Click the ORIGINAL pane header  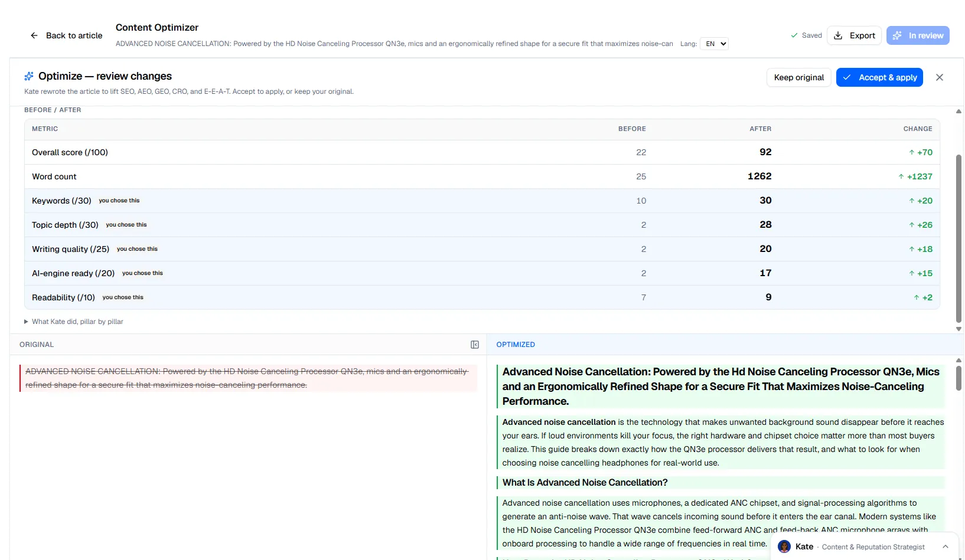tap(37, 345)
